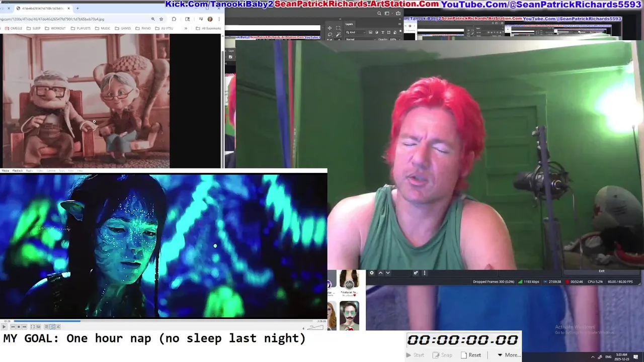
Task: Open the PLAYLISTS bookmarks folder
Action: pyautogui.click(x=81, y=28)
